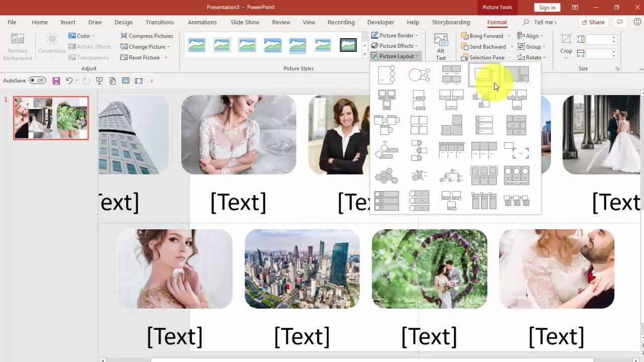Click the Compress Pictures command
This screenshot has width=644, height=362.
coord(146,36)
